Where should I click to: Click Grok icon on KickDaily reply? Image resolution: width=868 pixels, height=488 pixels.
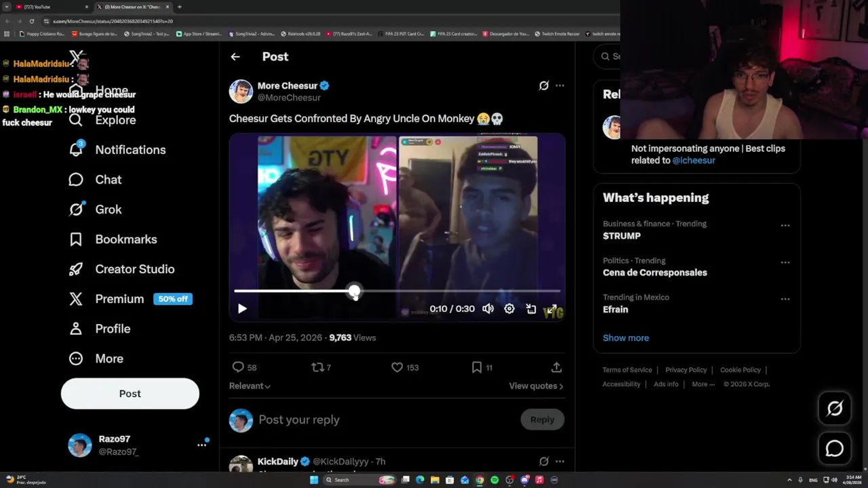[544, 462]
